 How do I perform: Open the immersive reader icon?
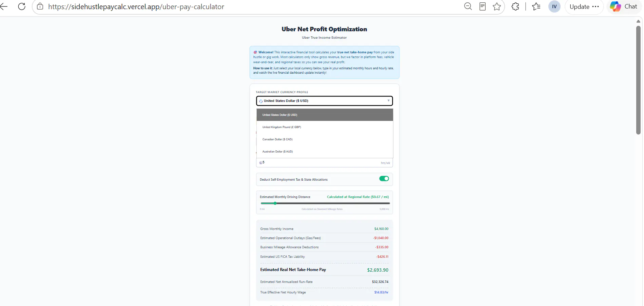pos(483,6)
